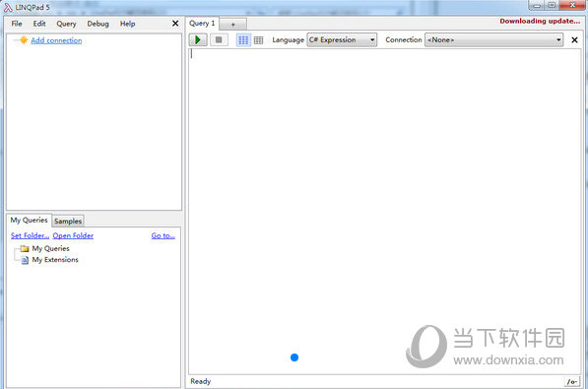Viewport: 588px width, 389px height.
Task: Open the Debug menu
Action: click(98, 24)
